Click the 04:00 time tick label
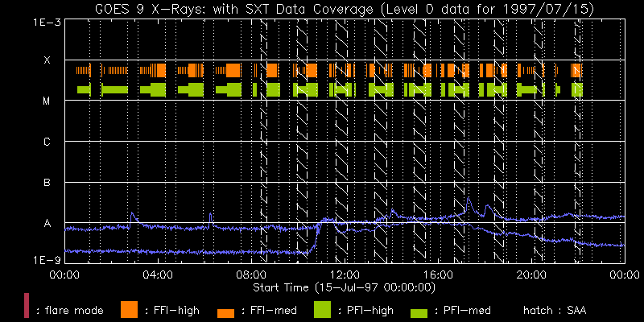This screenshot has height=322, width=644. (x=157, y=275)
